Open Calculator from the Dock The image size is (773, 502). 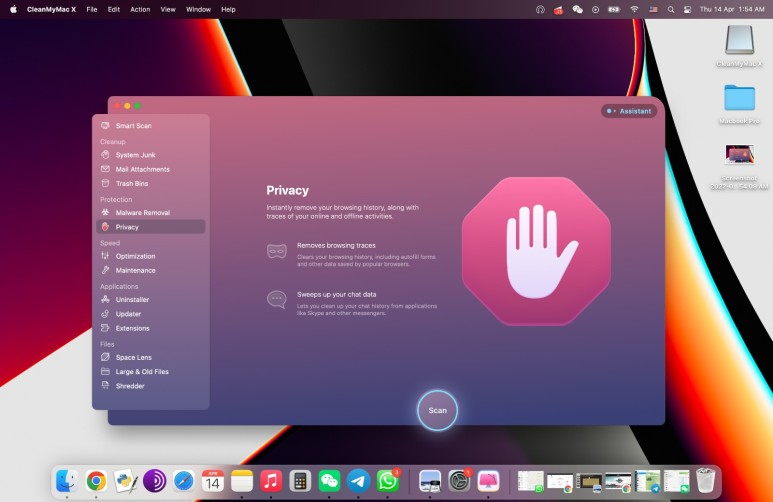point(300,481)
